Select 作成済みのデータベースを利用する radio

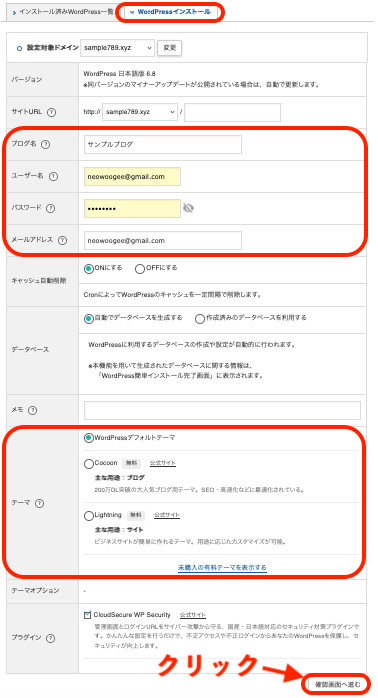[x=200, y=319]
